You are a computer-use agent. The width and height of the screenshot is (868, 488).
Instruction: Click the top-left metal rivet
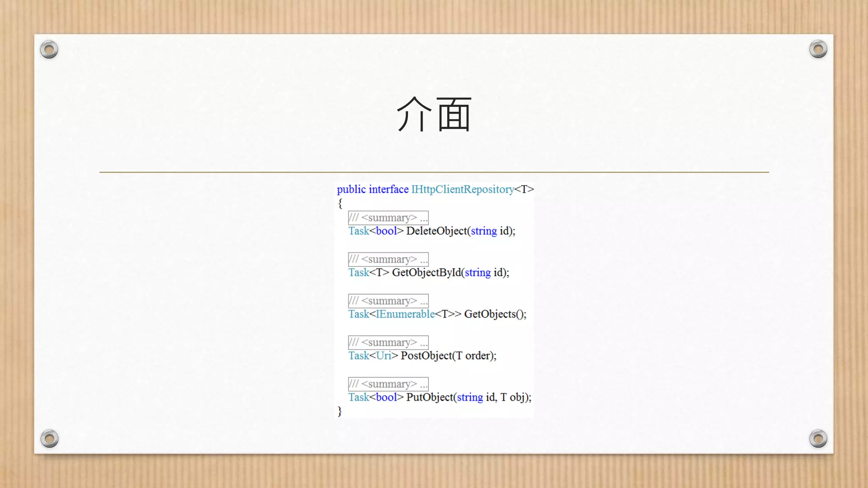49,50
